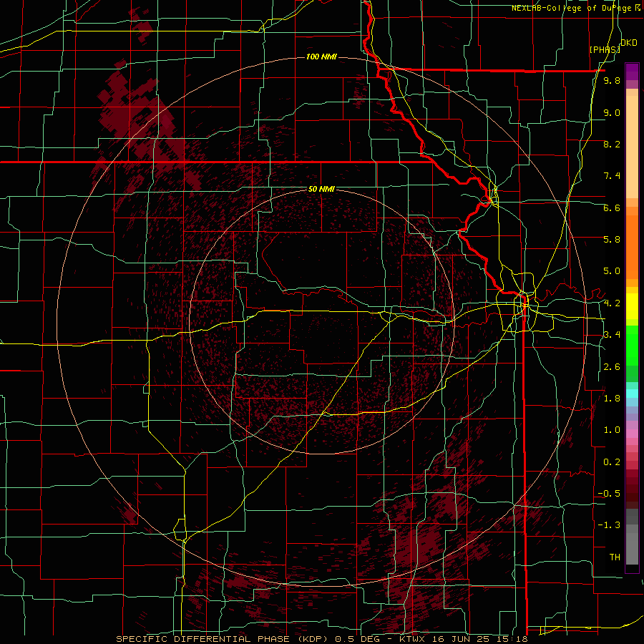Image resolution: width=644 pixels, height=644 pixels.
Task: Click the 7.4 value on color scale
Action: coord(612,176)
